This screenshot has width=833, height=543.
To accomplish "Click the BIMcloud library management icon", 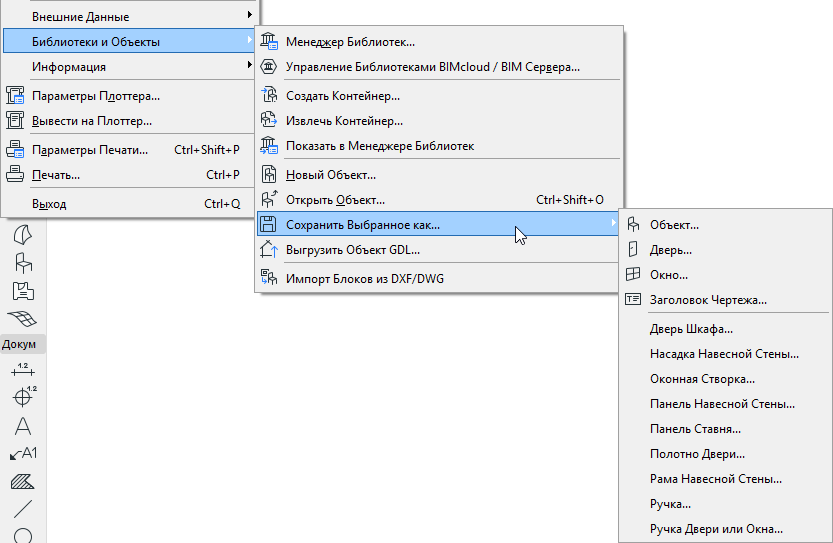I will (269, 66).
